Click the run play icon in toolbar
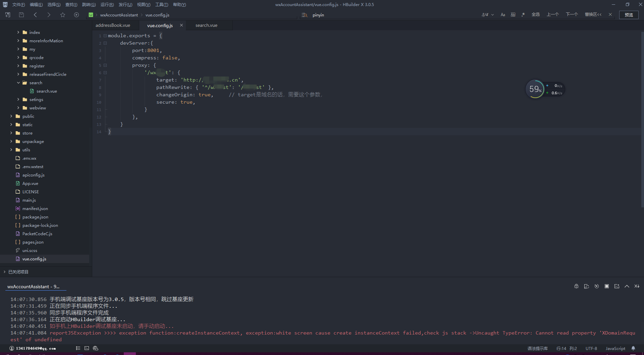Image resolution: width=644 pixels, height=355 pixels. (76, 15)
